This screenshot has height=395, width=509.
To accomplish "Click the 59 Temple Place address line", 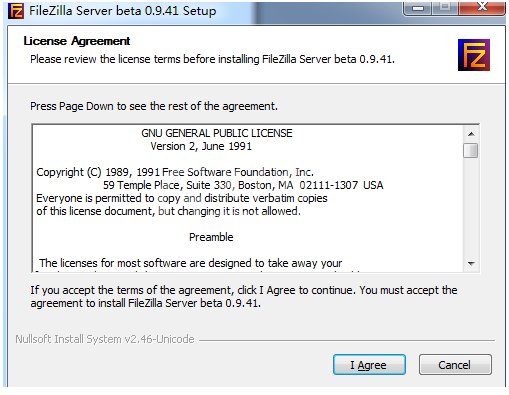I will pyautogui.click(x=243, y=185).
